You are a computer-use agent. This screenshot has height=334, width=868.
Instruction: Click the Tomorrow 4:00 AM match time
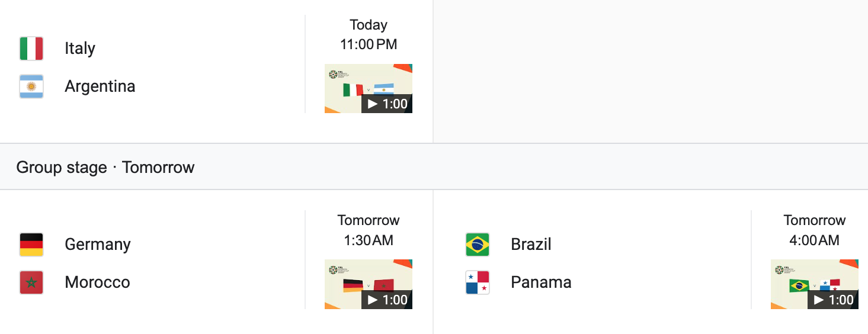[x=815, y=230]
